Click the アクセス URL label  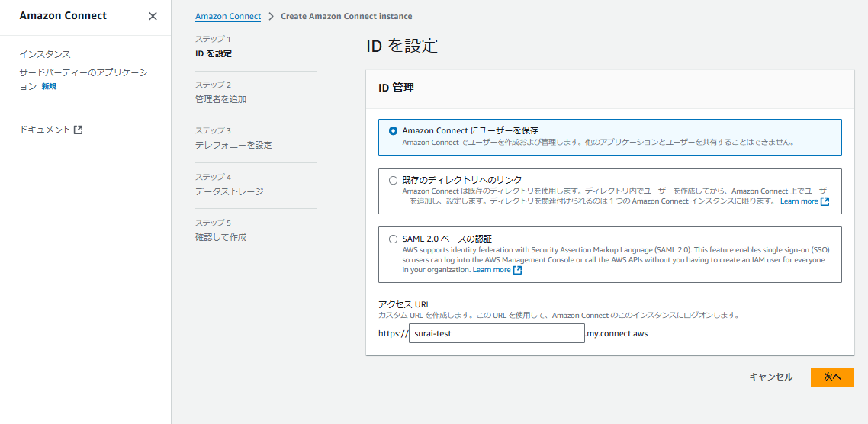pos(405,304)
